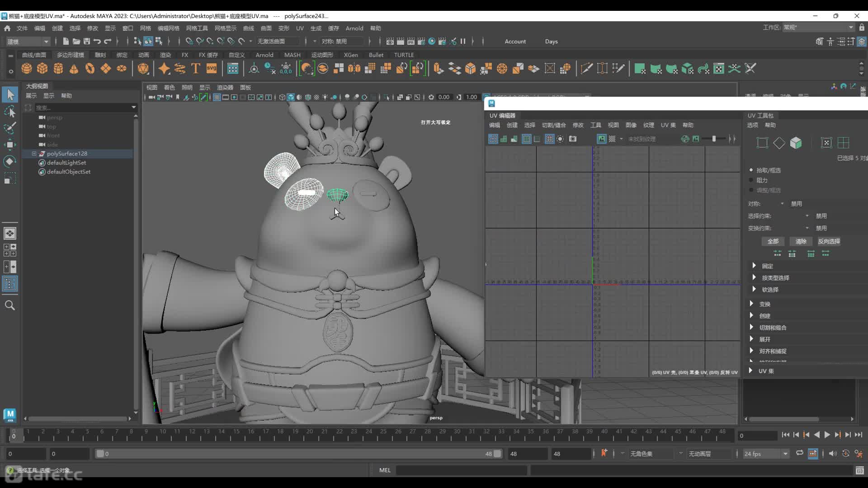Expand the polySurface128 outliner node
Image resolution: width=868 pixels, height=488 pixels.
[x=34, y=154]
